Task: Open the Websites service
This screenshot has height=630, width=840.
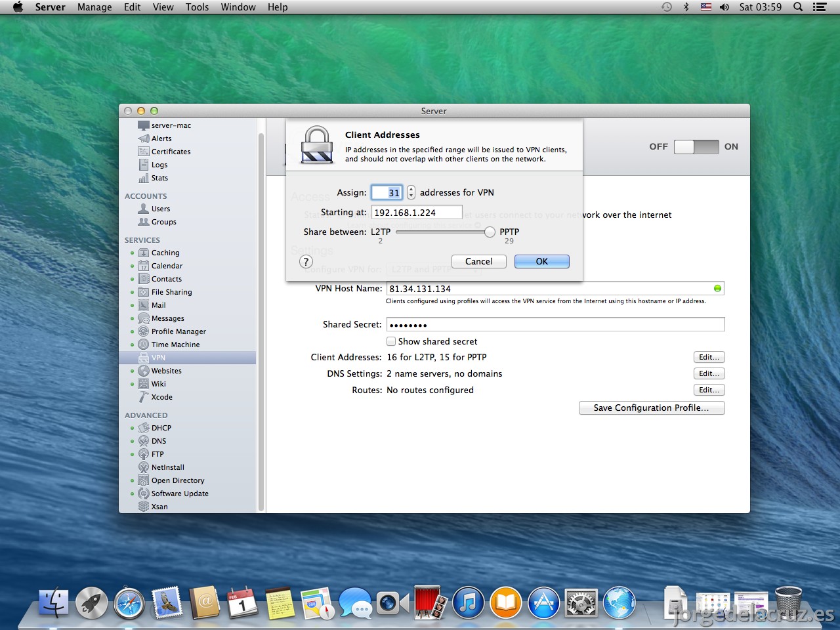Action: pyautogui.click(x=160, y=371)
